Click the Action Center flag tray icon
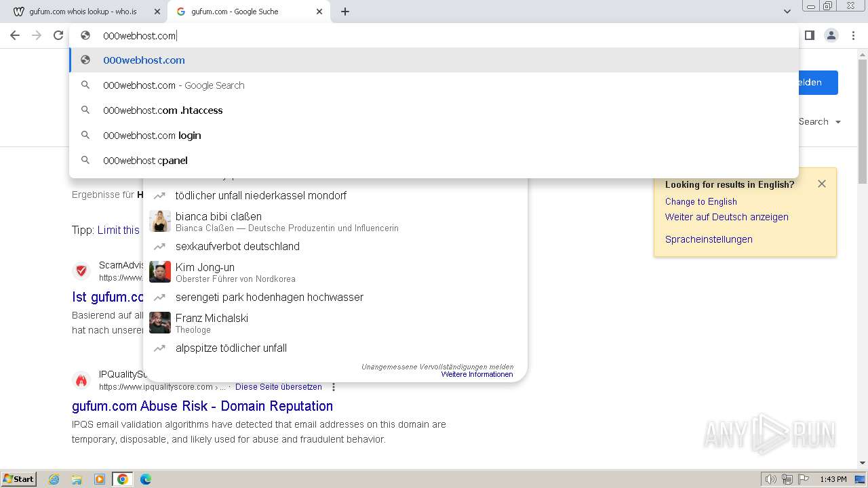 pos(804,479)
